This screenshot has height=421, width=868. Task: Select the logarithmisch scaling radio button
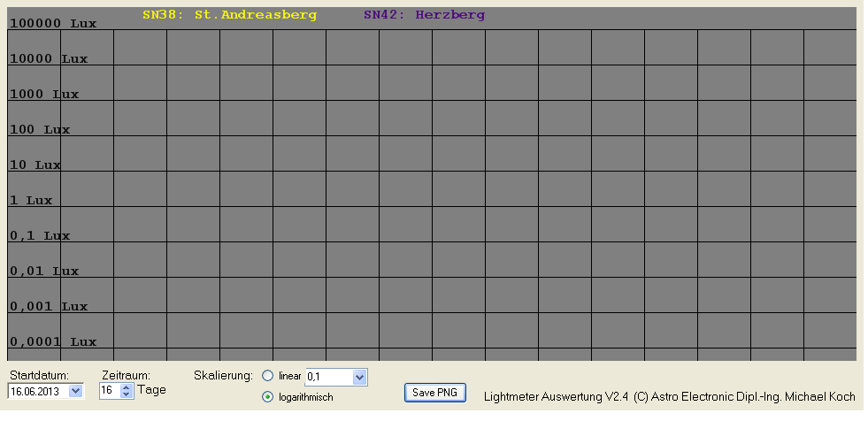(268, 396)
